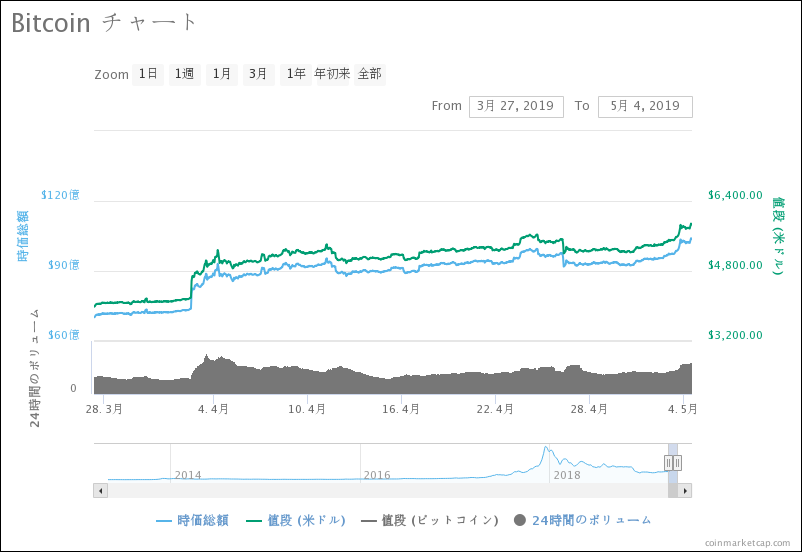
Task: Toggle the 24時間のボリューム legend series
Action: tap(583, 520)
